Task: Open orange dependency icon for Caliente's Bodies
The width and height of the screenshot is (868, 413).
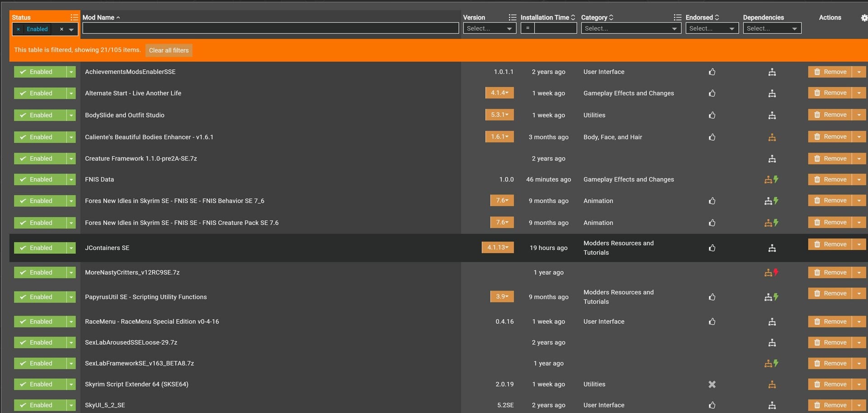Action: point(772,137)
